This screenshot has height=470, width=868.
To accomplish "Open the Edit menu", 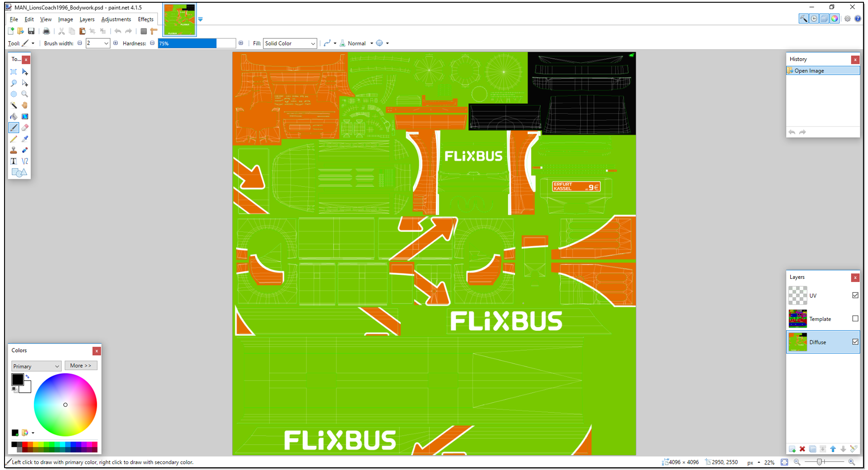I will point(29,19).
